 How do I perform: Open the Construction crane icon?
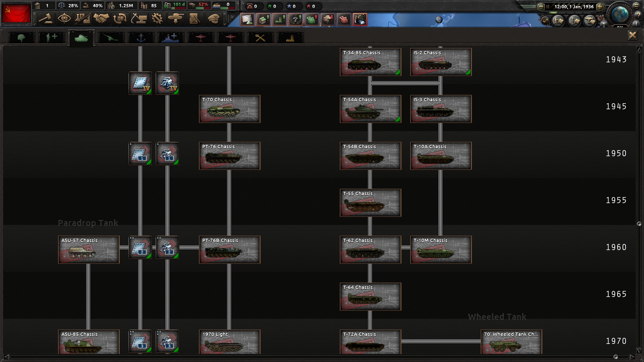pos(139,19)
